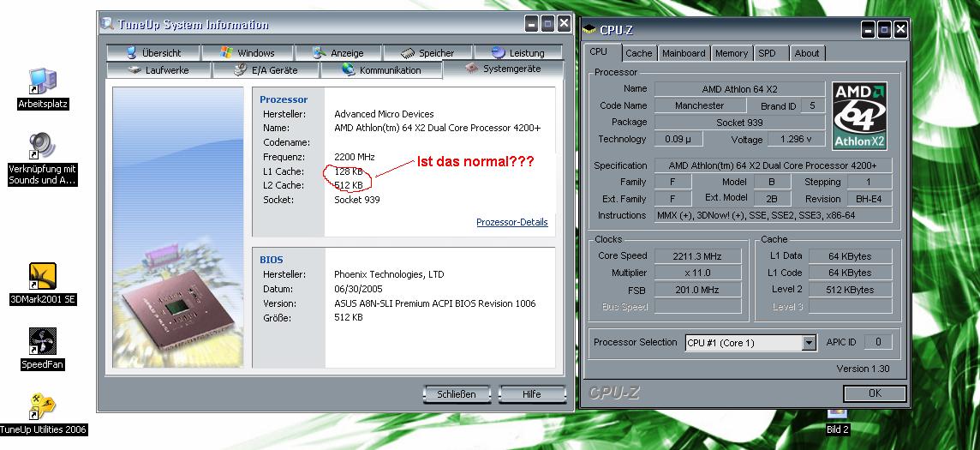Switch to Kommunikation tab
The width and height of the screenshot is (980, 450).
click(x=381, y=70)
